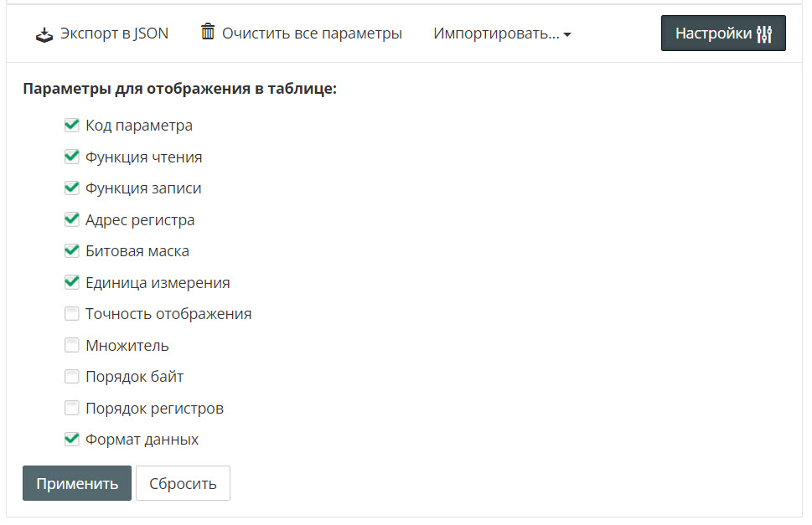
Task: Disable "Адрес регистра" column
Action: point(72,219)
